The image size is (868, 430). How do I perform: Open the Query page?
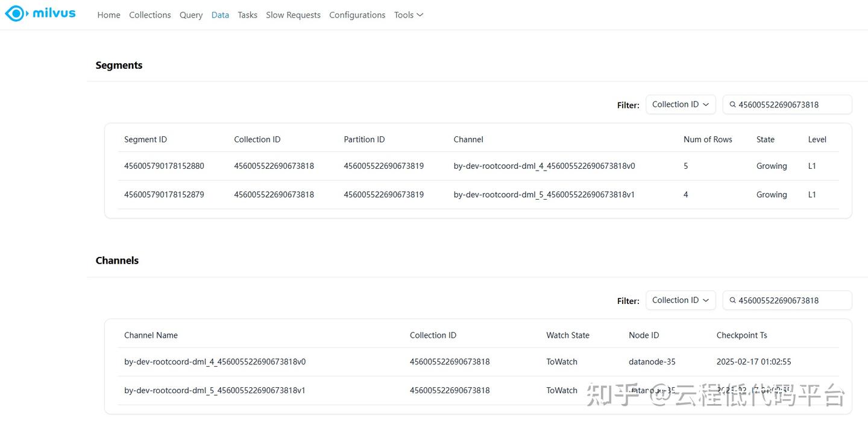click(x=190, y=14)
